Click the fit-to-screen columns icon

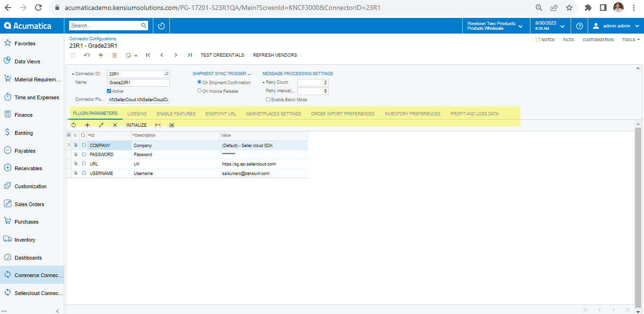point(158,125)
